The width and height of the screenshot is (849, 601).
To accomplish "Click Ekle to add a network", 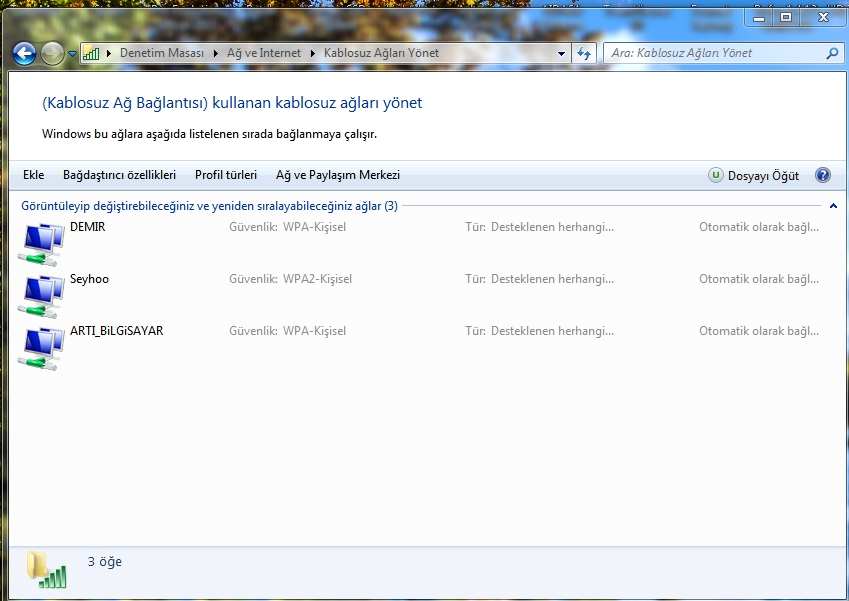I will [x=34, y=175].
